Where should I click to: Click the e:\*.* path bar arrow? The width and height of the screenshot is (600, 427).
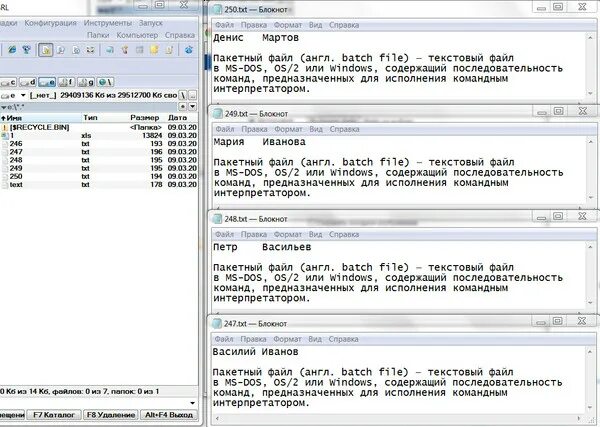pos(3,107)
